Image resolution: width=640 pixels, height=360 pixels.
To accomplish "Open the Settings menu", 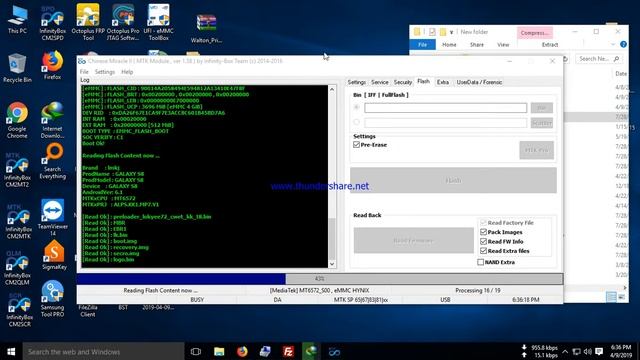I will [105, 72].
